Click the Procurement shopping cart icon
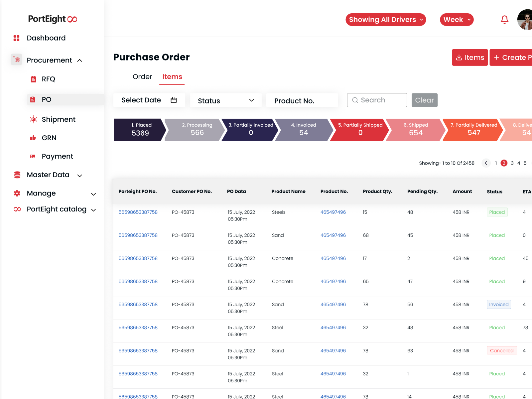The image size is (532, 399). 16,60
